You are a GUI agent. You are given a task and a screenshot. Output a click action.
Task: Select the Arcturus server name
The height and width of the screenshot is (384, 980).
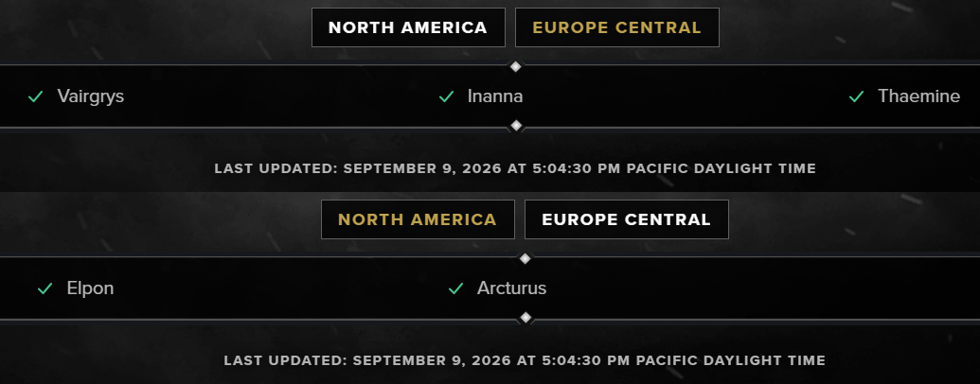click(511, 288)
